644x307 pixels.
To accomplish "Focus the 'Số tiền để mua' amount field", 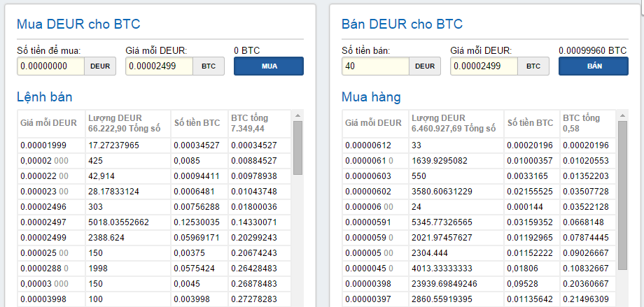I will pos(50,66).
